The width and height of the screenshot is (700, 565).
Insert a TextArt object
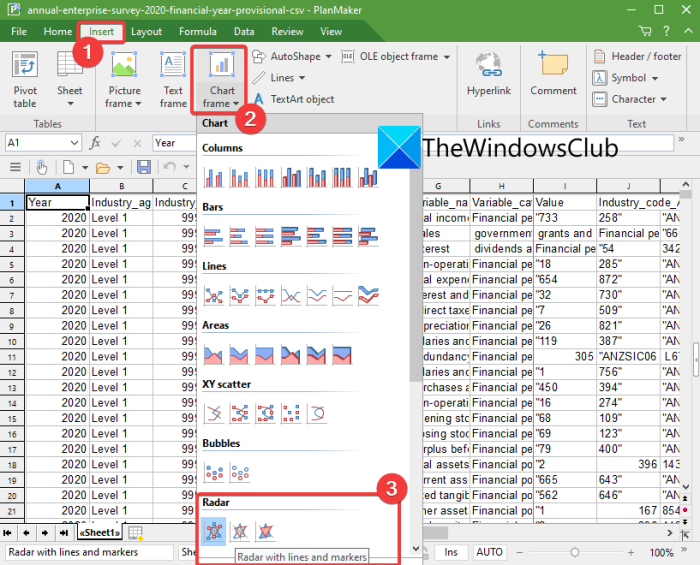pos(294,99)
